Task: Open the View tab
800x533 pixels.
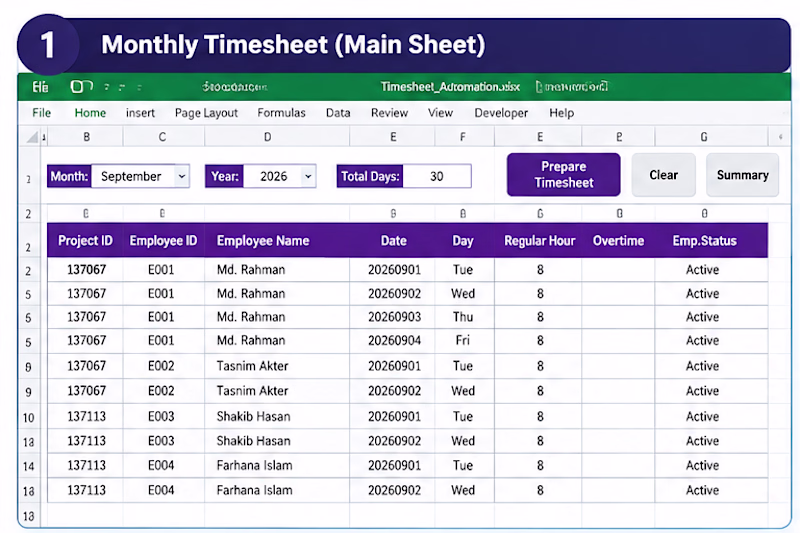Action: coord(440,113)
